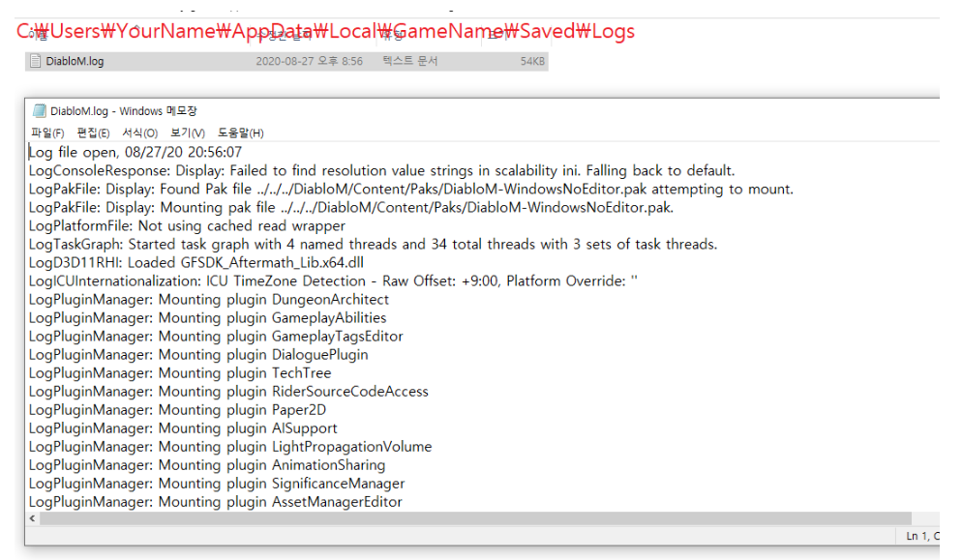The width and height of the screenshot is (962, 560).
Task: Open the 파일(F) menu
Action: tap(47, 133)
